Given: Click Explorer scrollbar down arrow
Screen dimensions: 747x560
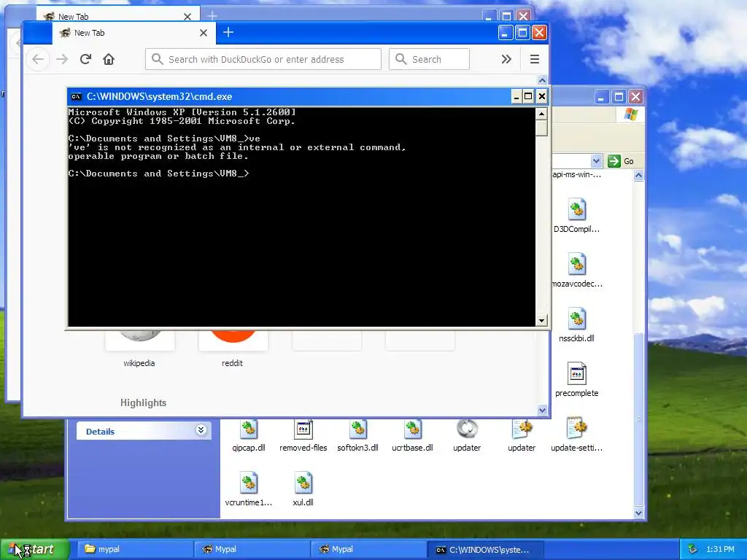Looking at the screenshot, I should 639,513.
